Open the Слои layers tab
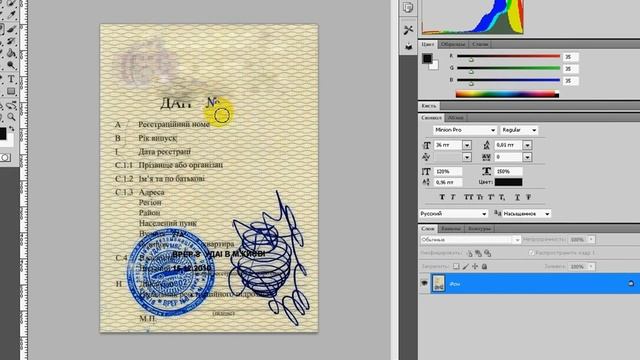Viewport: 640px width, 360px height. (x=428, y=229)
